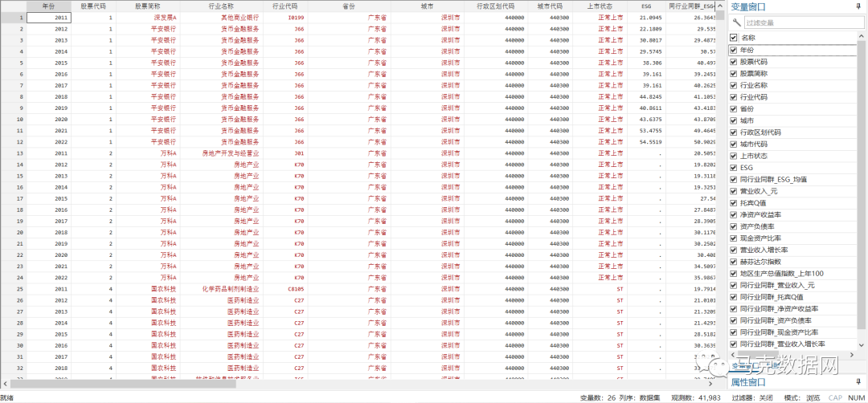
Task: Toggle the 净资产收益率 variable checkbox
Action: point(734,214)
